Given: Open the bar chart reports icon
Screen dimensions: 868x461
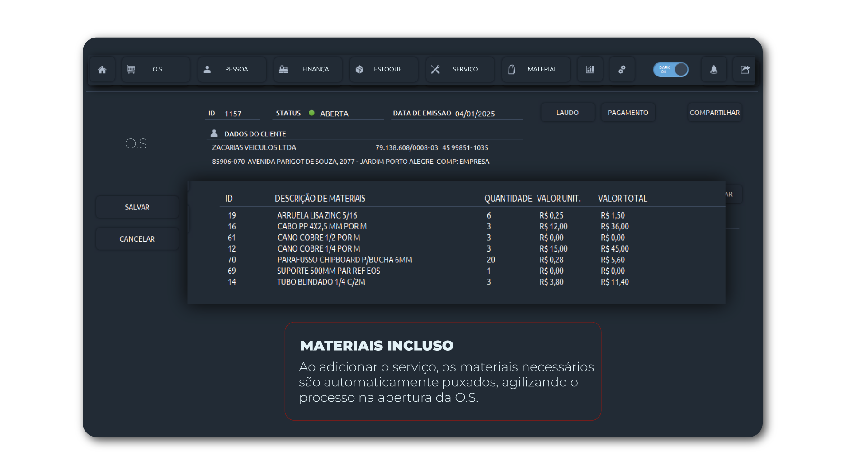Looking at the screenshot, I should click(590, 70).
